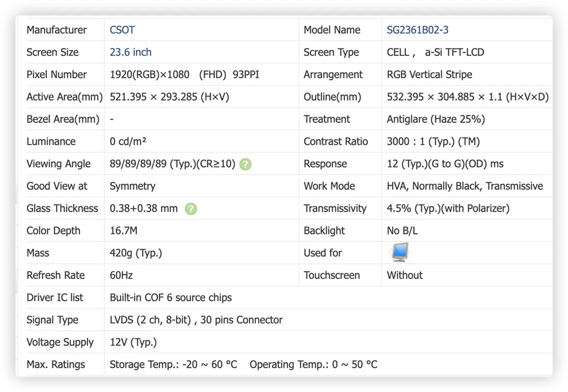Click the LVDS (2 ch, 8-bit) signal type value
568x392 pixels.
pos(196,320)
